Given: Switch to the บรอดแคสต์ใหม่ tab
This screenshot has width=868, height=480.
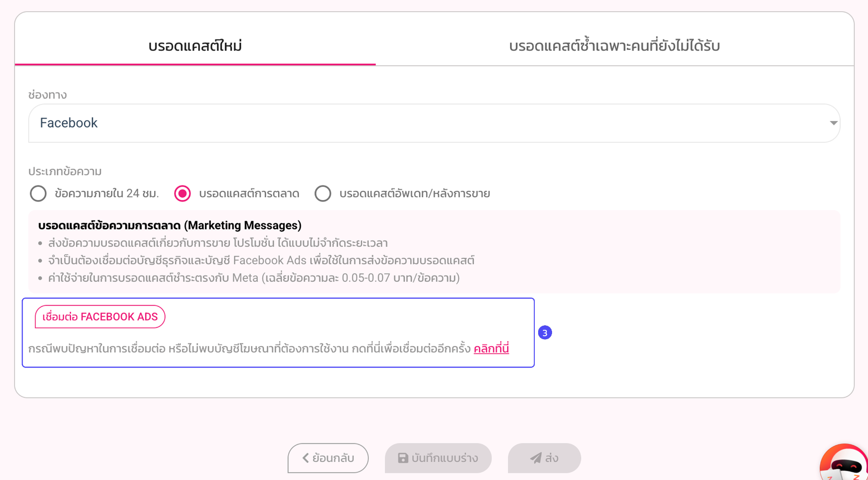Looking at the screenshot, I should click(x=195, y=46).
